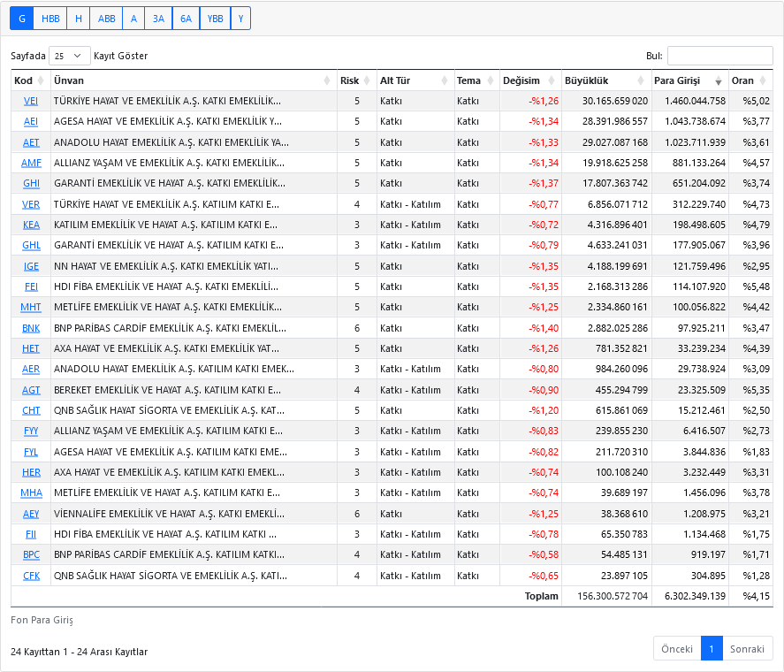Switch to the H tab
Screen dimensions: 784x672
point(79,19)
